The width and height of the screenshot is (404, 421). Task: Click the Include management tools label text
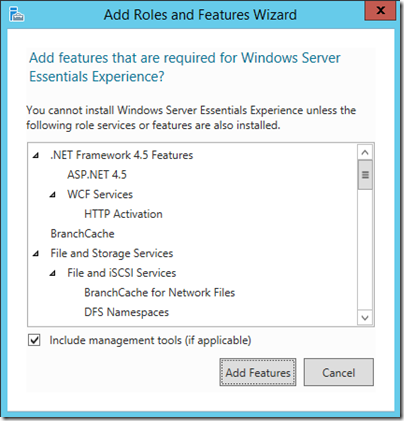pyautogui.click(x=150, y=340)
